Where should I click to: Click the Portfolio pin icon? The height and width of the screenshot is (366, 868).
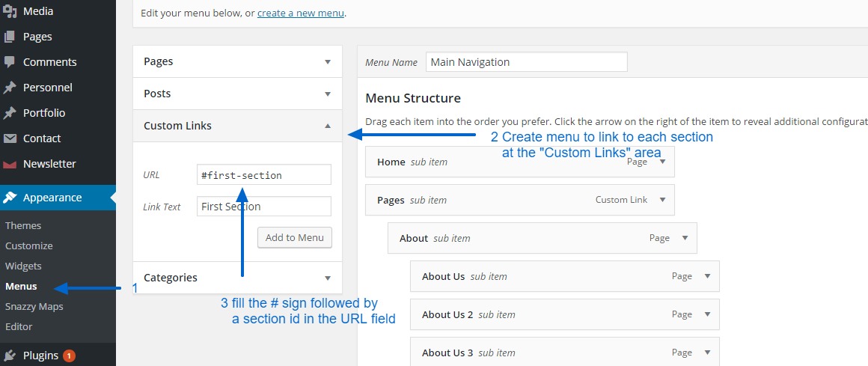(10, 113)
